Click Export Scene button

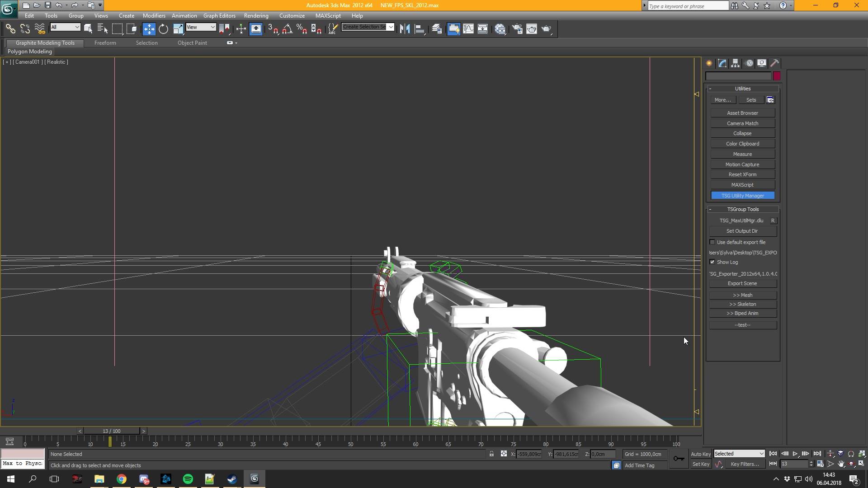742,283
